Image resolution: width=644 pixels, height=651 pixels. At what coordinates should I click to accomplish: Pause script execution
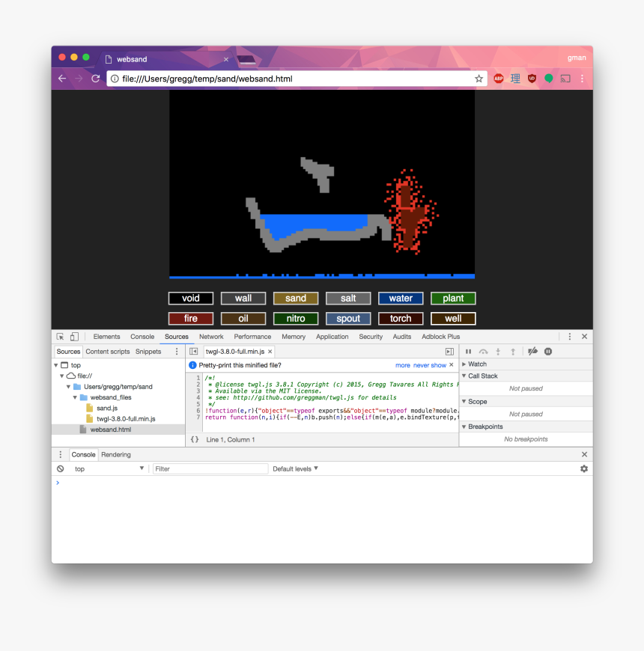click(x=468, y=352)
